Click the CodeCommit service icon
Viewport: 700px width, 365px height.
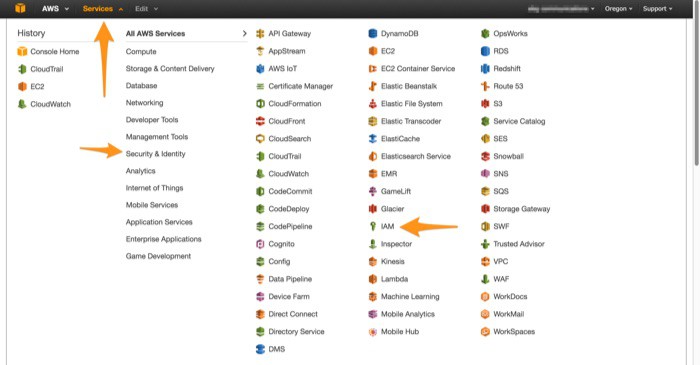[x=260, y=191]
